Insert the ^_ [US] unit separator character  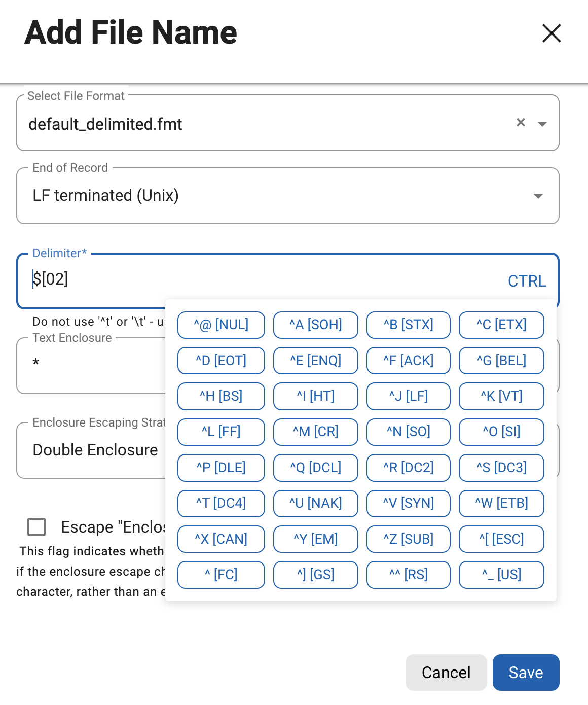coord(501,575)
